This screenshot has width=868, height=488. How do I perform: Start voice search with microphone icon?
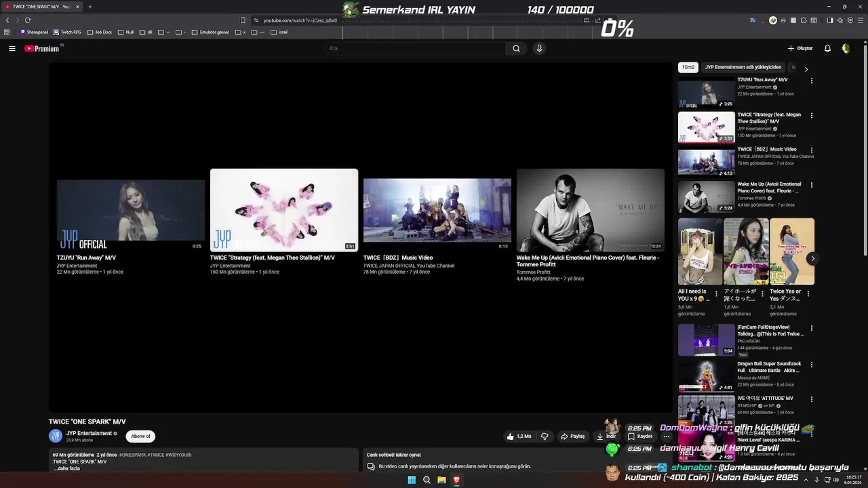539,48
